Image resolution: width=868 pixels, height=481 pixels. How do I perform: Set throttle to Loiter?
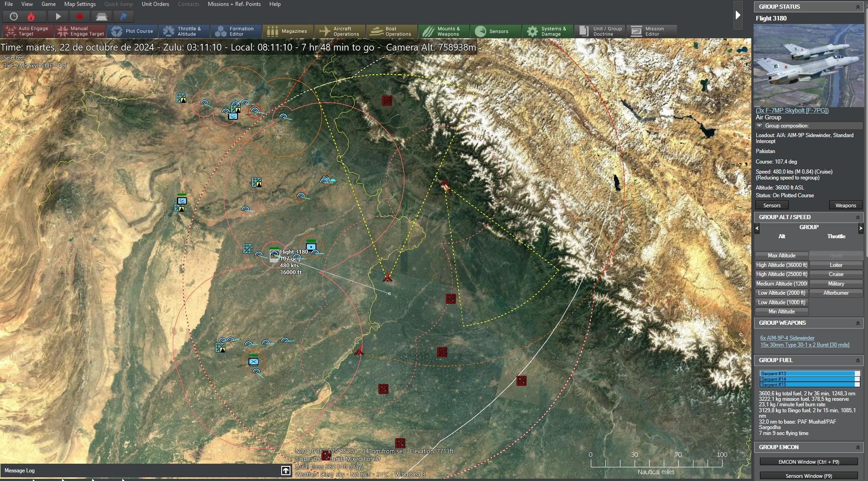(x=836, y=265)
